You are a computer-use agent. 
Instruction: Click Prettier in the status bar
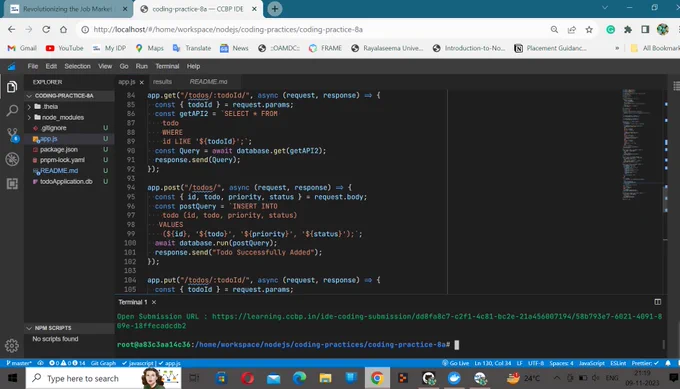[645, 363]
